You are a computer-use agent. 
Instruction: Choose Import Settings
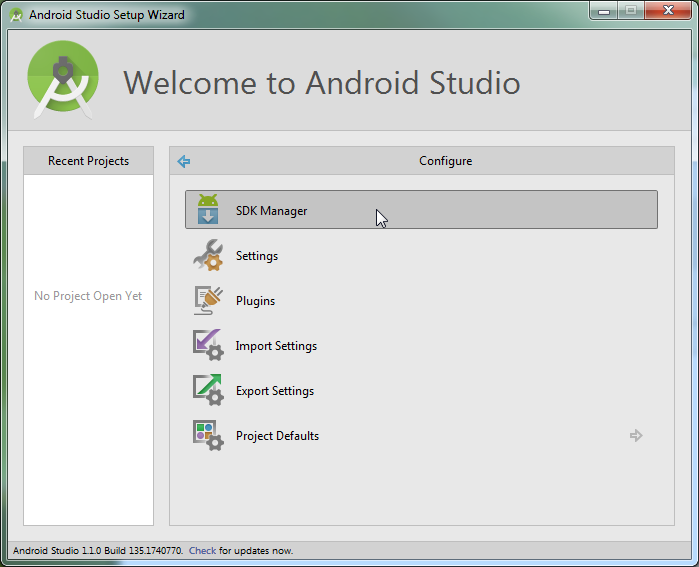[x=421, y=345]
